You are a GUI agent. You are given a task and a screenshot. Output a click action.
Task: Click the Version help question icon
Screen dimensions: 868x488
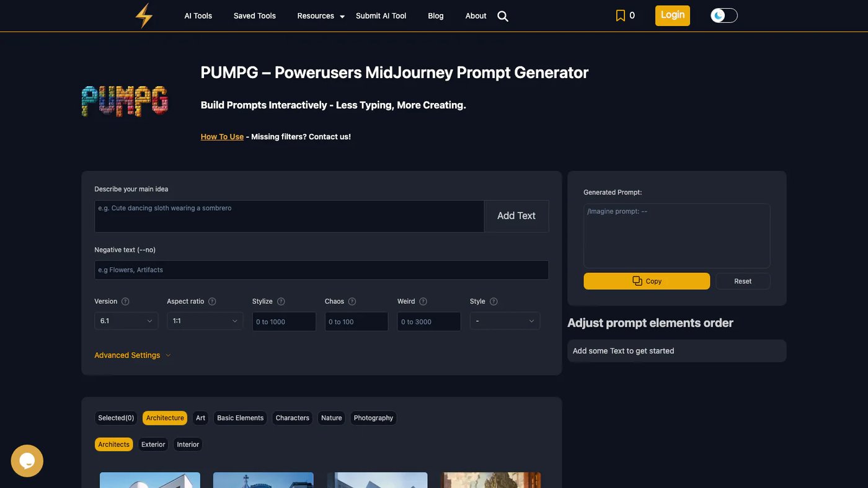point(125,301)
